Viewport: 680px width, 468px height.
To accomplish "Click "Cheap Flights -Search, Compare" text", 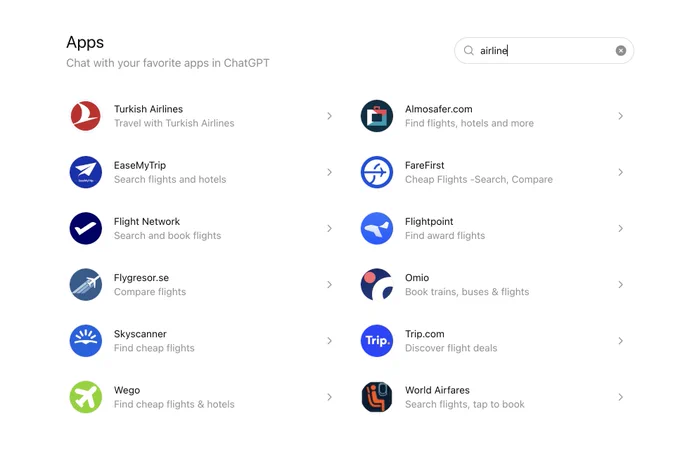I will click(x=479, y=179).
